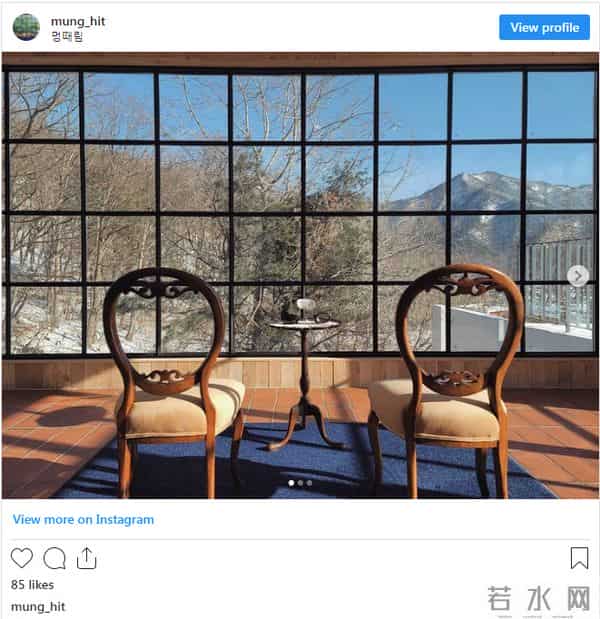Click mung_hit username in caption
Image resolution: width=600 pixels, height=619 pixels.
pos(38,607)
